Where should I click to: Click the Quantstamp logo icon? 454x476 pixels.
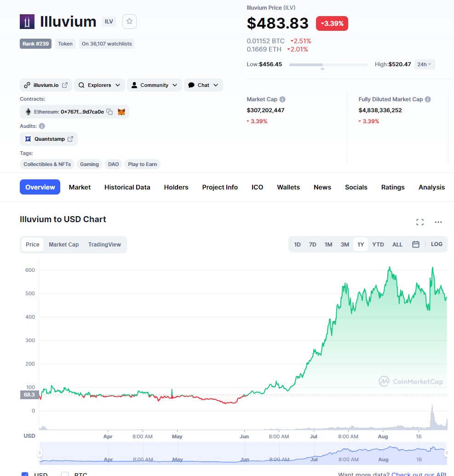(28, 139)
